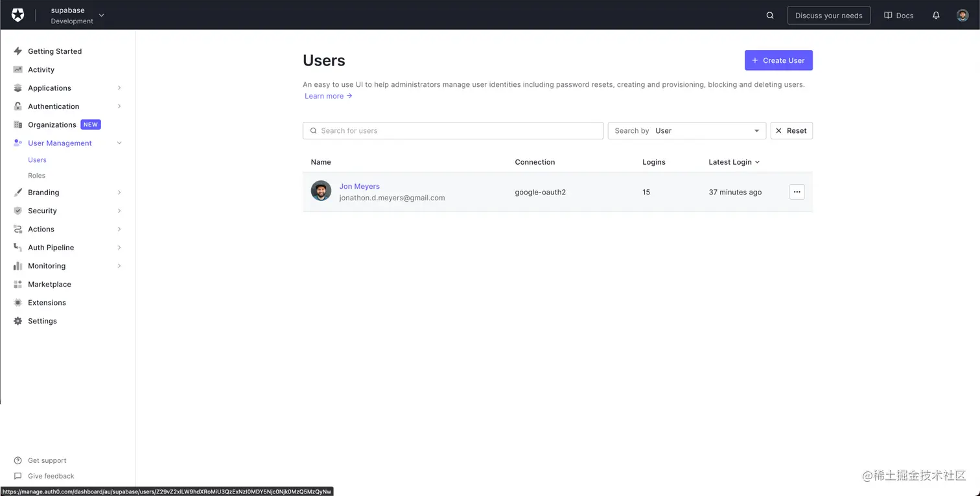Image resolution: width=980 pixels, height=496 pixels.
Task: Open the Jon Meyers user link
Action: [359, 186]
